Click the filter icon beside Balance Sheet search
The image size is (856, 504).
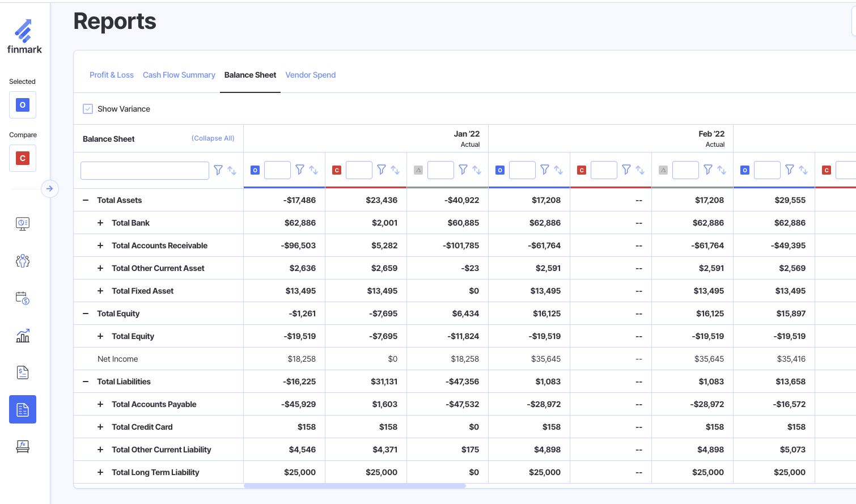(218, 170)
